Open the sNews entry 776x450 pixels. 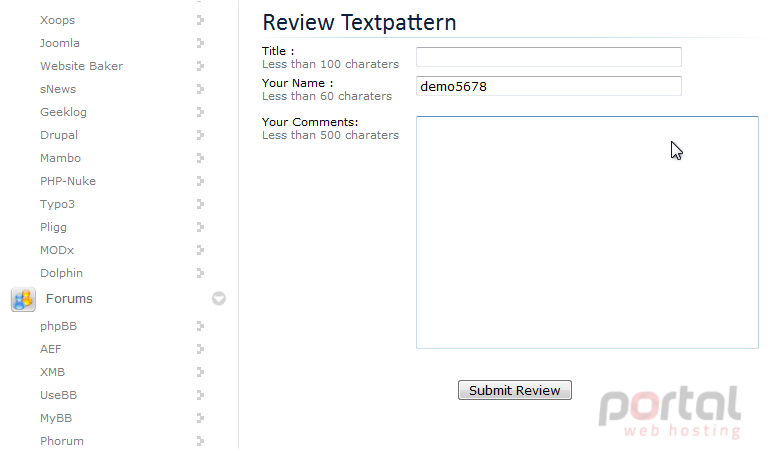(58, 89)
